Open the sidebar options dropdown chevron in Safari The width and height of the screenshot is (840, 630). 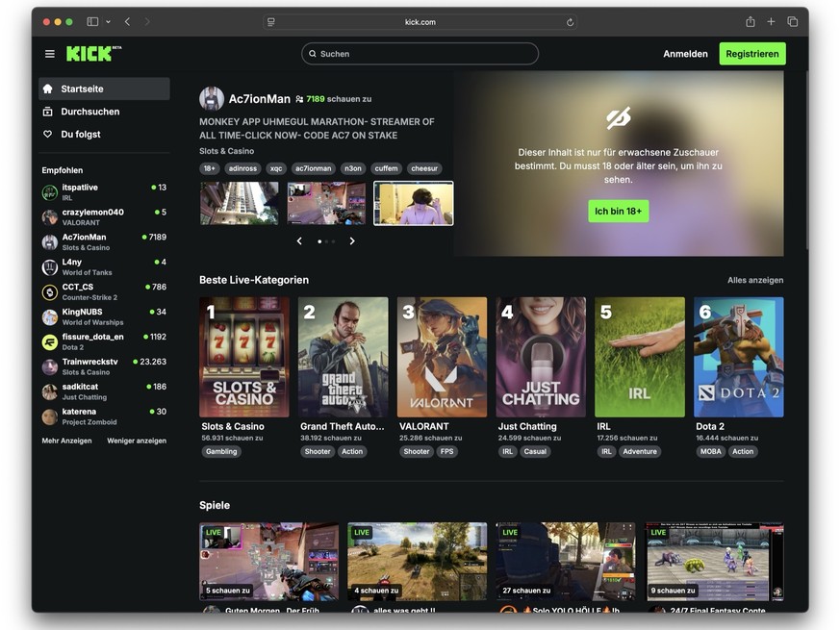[x=108, y=22]
